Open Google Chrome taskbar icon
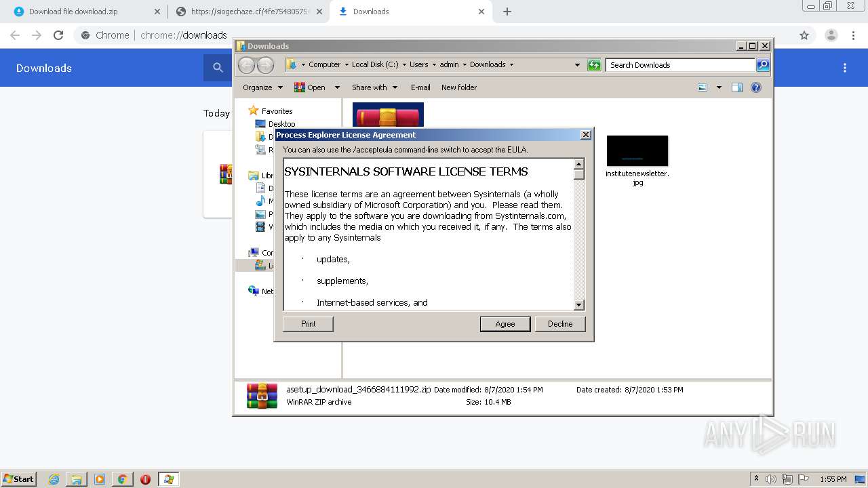 click(x=122, y=479)
